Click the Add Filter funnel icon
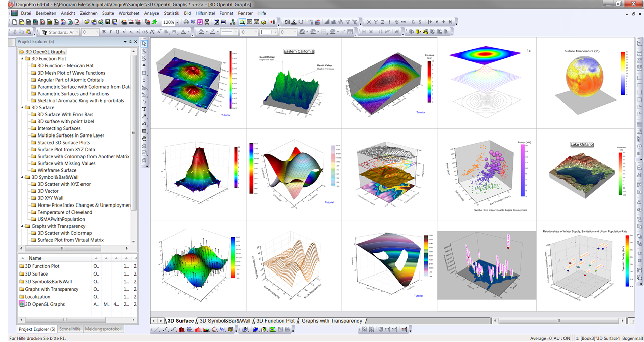 (x=348, y=22)
